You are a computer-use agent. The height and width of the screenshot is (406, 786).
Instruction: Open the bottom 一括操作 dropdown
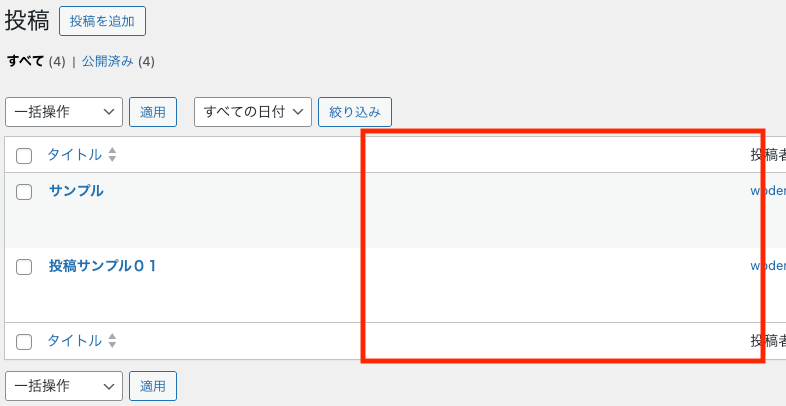pyautogui.click(x=64, y=385)
